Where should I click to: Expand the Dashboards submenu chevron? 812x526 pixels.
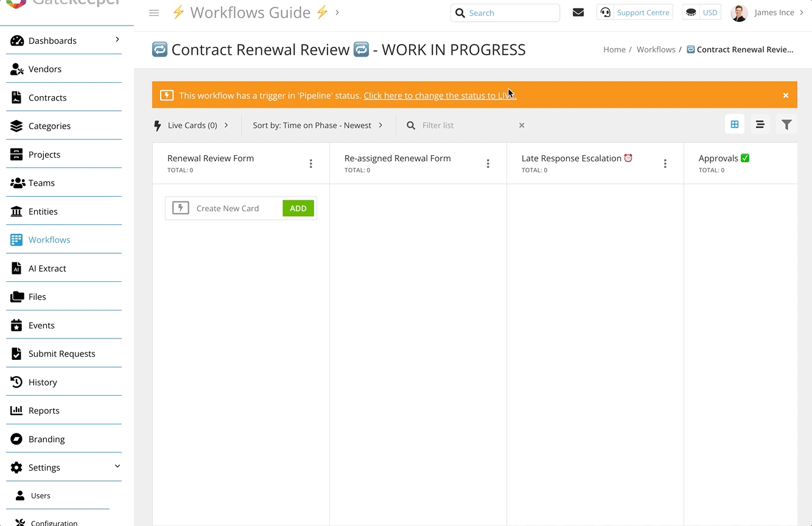pos(117,40)
